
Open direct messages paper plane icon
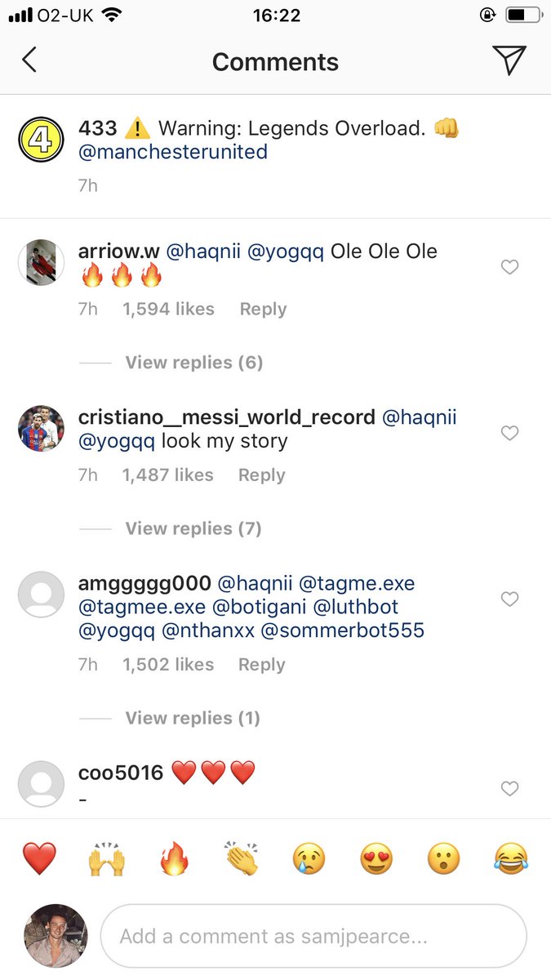pyautogui.click(x=509, y=60)
